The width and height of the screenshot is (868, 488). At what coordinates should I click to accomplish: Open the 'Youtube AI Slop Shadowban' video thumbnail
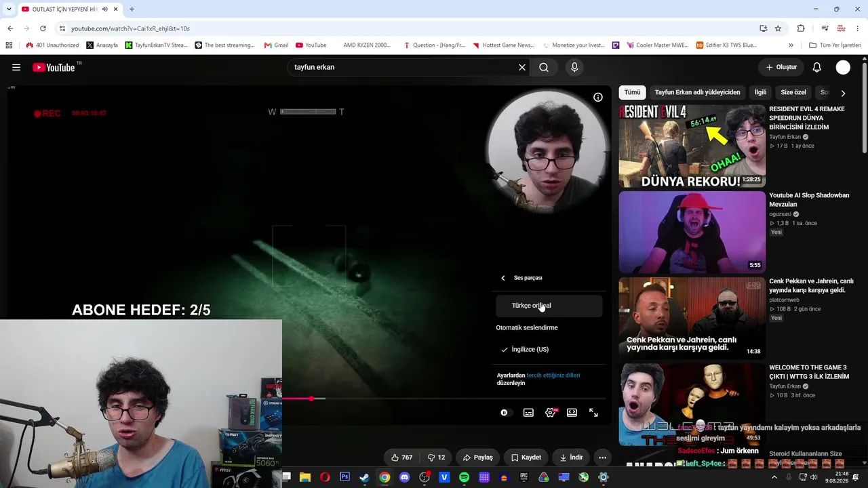(692, 232)
